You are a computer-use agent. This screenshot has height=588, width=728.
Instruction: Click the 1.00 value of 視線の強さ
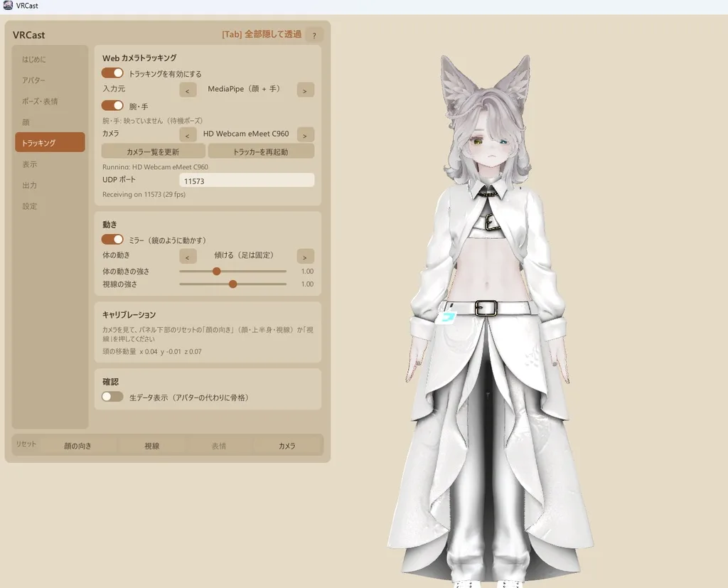(x=307, y=284)
